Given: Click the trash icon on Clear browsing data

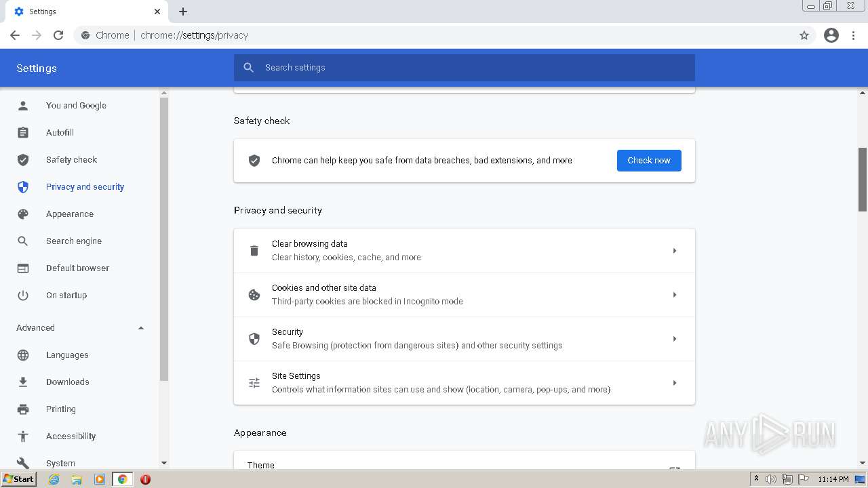Looking at the screenshot, I should point(254,251).
